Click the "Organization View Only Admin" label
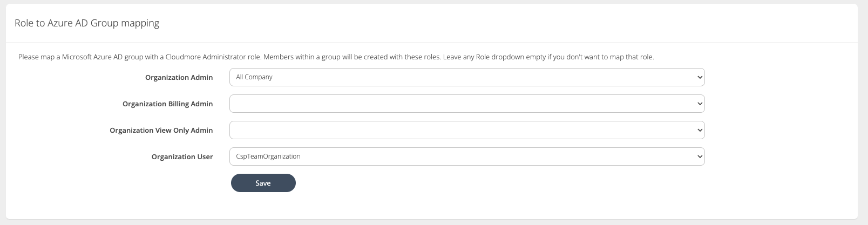Screen dimensions: 868x225 [x=161, y=130]
